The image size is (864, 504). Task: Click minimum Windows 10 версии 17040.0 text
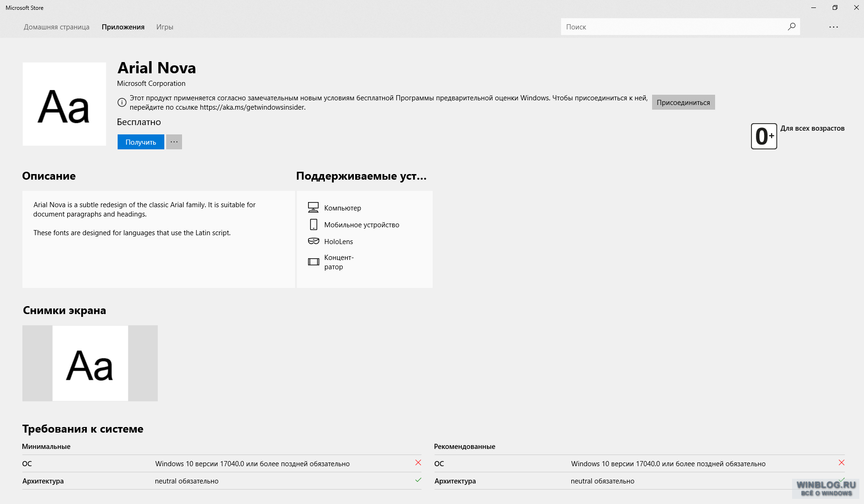253,464
